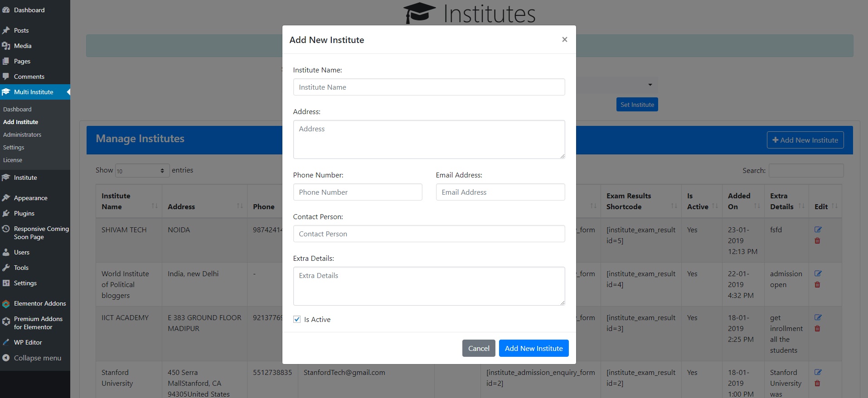868x398 pixels.
Task: Focus the Institute Name input field
Action: 429,87
